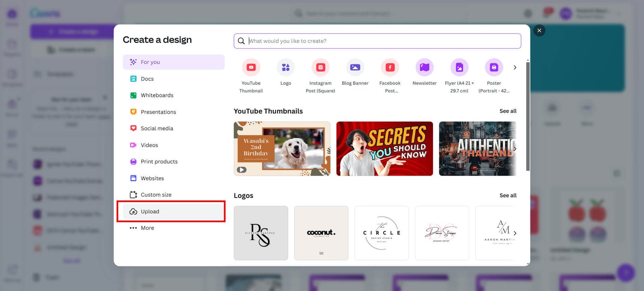Pick the Facebook Post icon
644x291 pixels.
pos(390,68)
